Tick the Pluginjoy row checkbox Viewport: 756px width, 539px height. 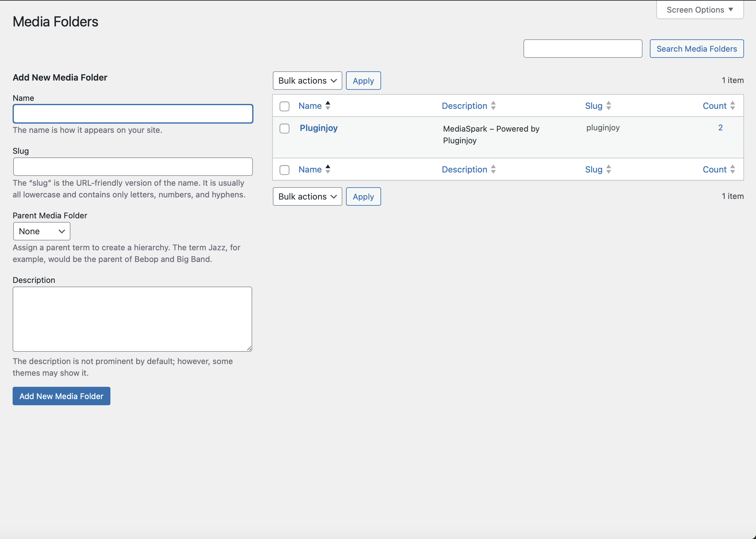click(284, 129)
